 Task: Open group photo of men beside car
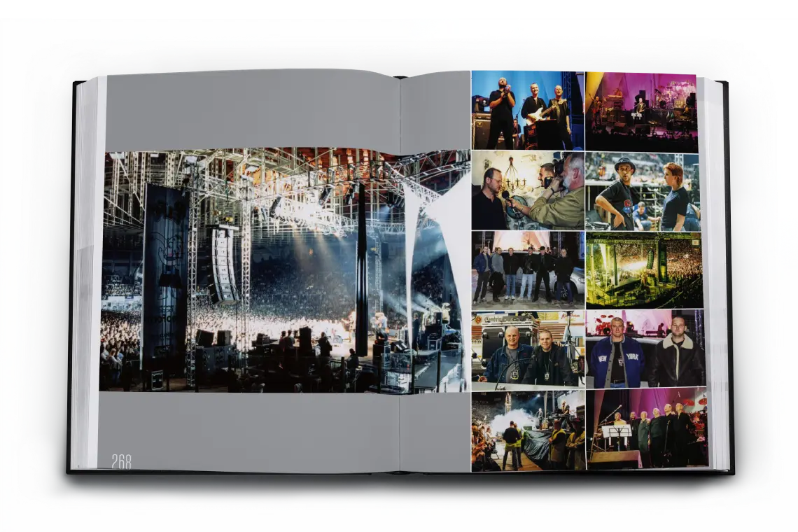[527, 269]
